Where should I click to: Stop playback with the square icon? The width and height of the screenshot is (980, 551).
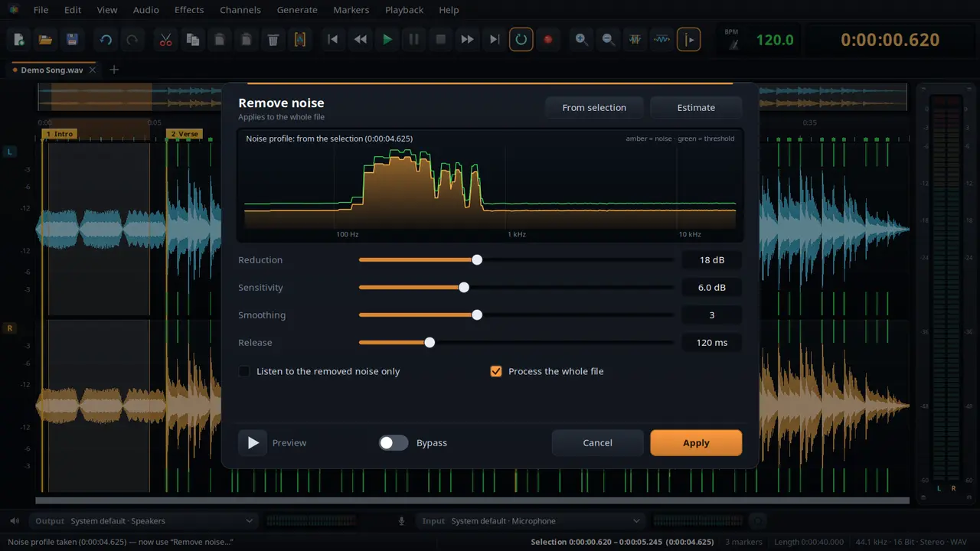[x=441, y=40]
